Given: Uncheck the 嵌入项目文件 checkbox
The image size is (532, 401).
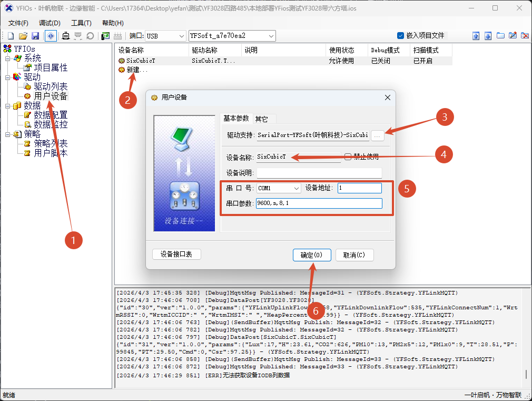Looking at the screenshot, I should coord(400,36).
